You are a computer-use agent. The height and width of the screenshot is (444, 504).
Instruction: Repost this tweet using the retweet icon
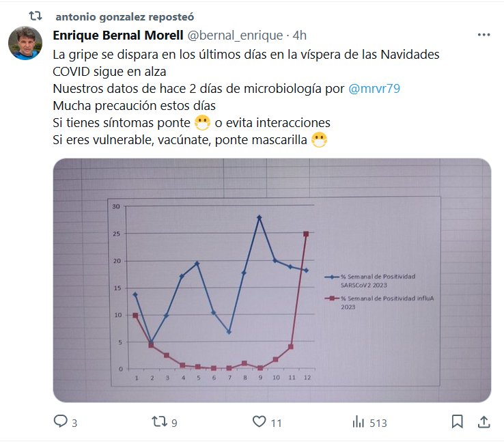pos(159,422)
